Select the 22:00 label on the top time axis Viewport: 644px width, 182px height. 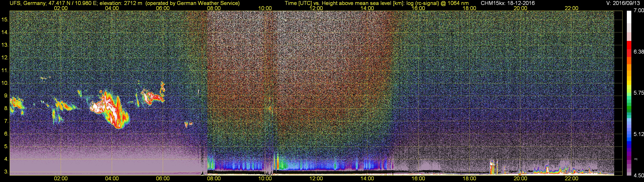pyautogui.click(x=571, y=8)
